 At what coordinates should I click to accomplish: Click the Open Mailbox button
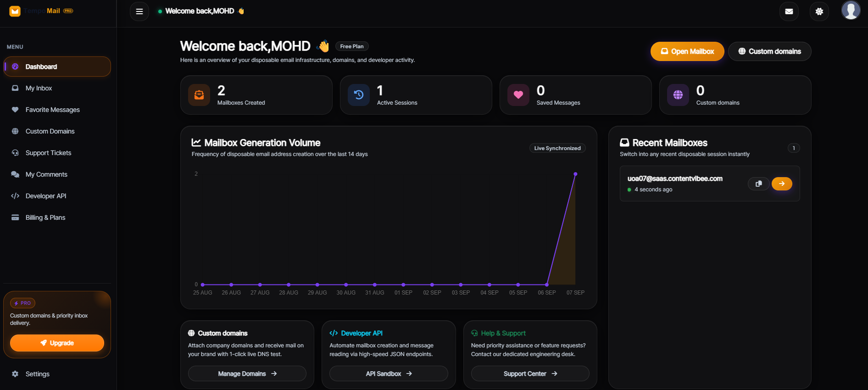[x=687, y=51]
